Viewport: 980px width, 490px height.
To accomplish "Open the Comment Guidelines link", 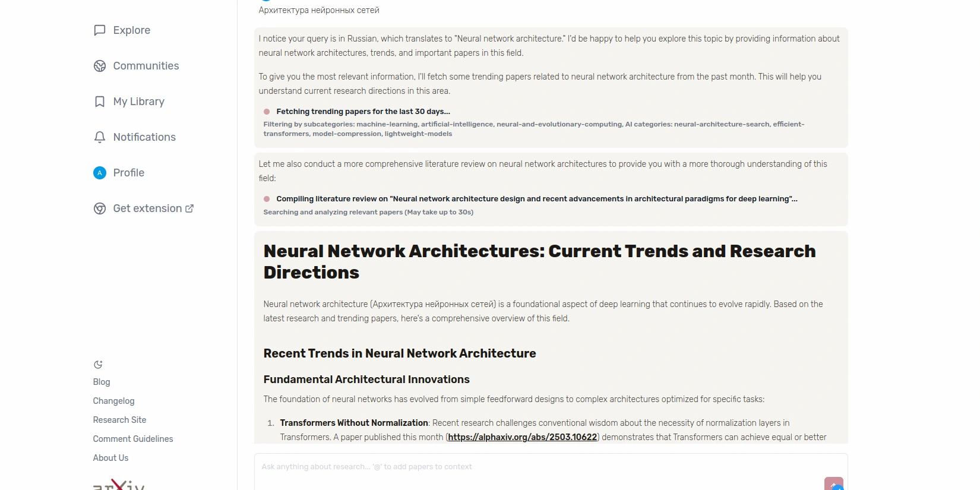I will 133,439.
